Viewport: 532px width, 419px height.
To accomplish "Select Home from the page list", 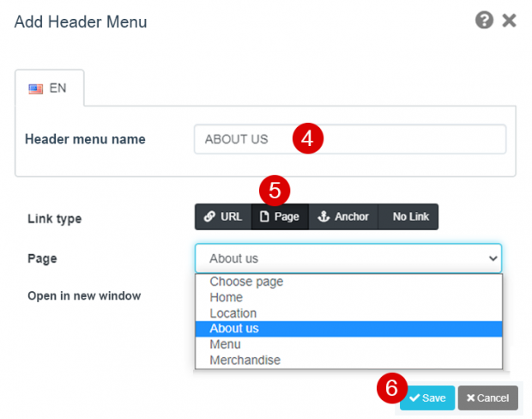I will 226,297.
